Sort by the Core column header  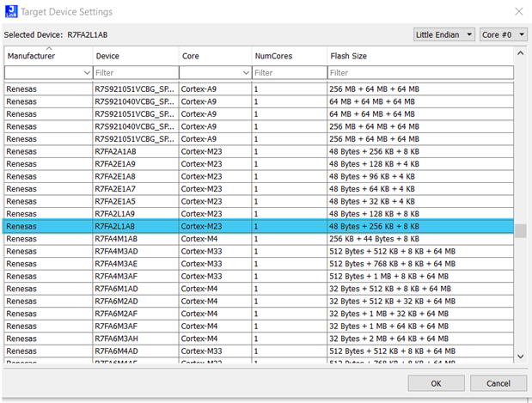tap(215, 56)
